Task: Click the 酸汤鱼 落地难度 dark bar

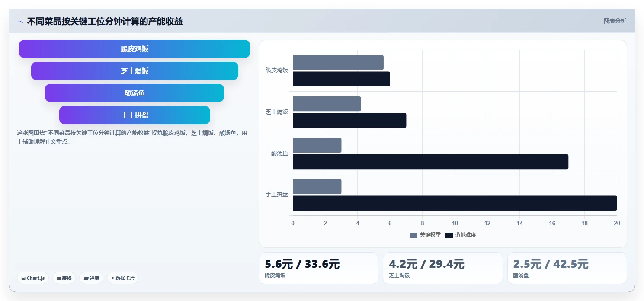Action: tap(430, 162)
